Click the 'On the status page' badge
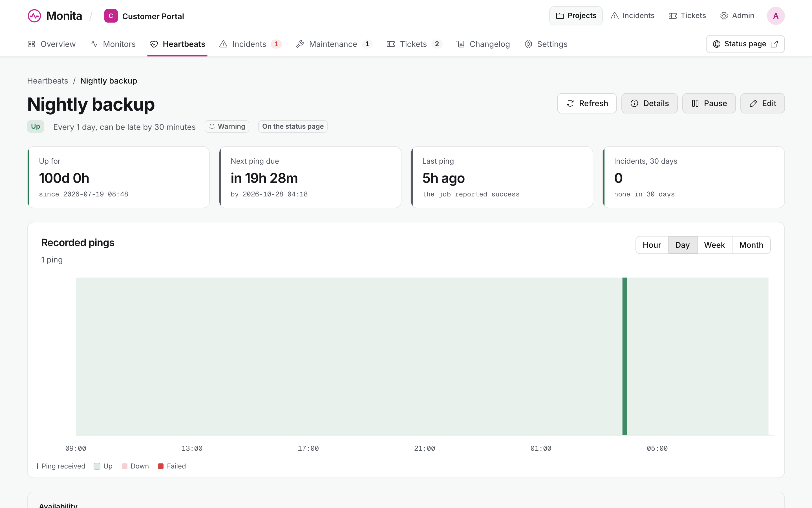Image resolution: width=812 pixels, height=508 pixels. pos(293,127)
